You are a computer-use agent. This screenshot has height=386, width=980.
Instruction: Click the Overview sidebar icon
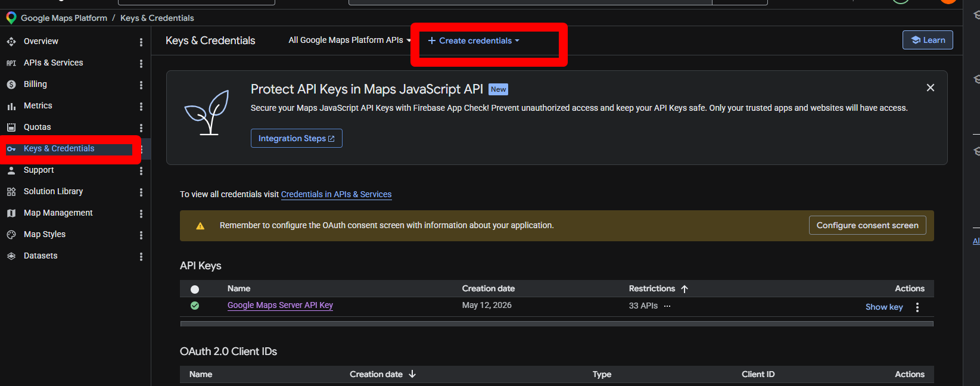11,42
